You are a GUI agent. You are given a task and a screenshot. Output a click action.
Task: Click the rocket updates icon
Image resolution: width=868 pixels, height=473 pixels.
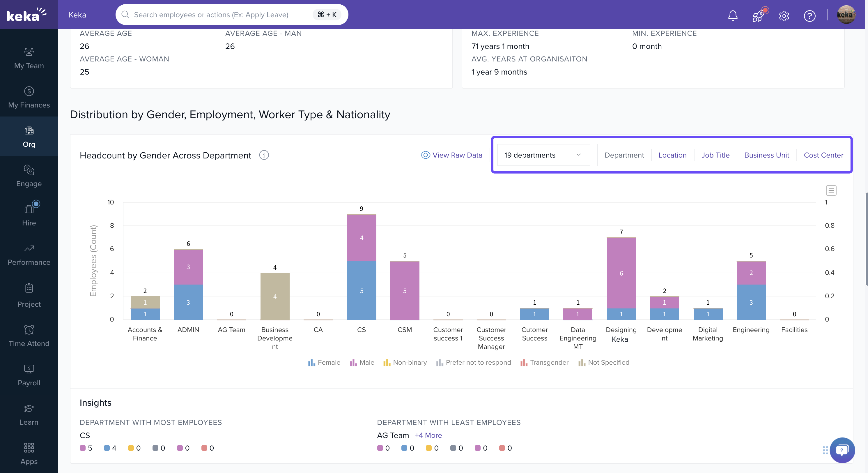[x=758, y=15]
